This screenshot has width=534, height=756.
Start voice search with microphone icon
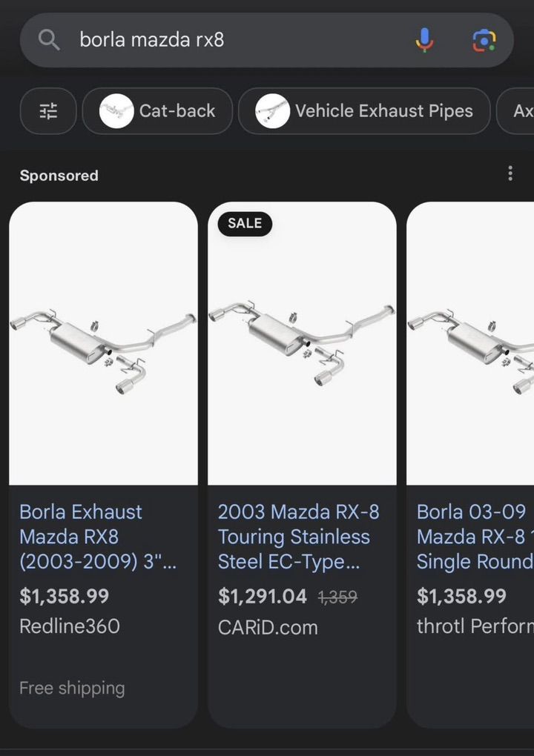coord(424,40)
